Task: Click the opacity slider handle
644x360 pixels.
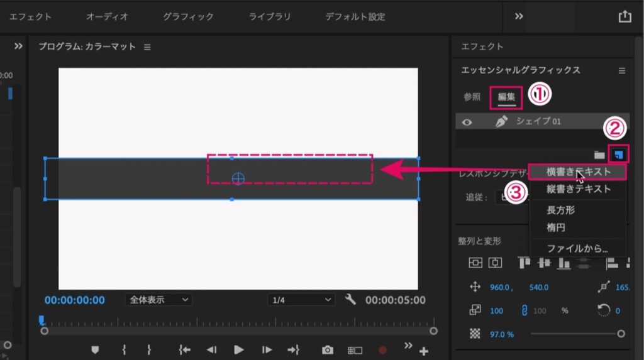Action: 621,334
